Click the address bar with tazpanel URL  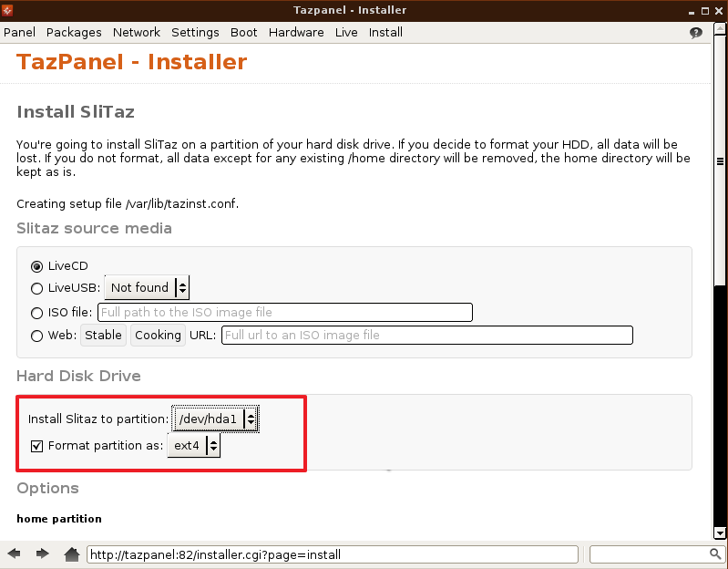tap(333, 554)
